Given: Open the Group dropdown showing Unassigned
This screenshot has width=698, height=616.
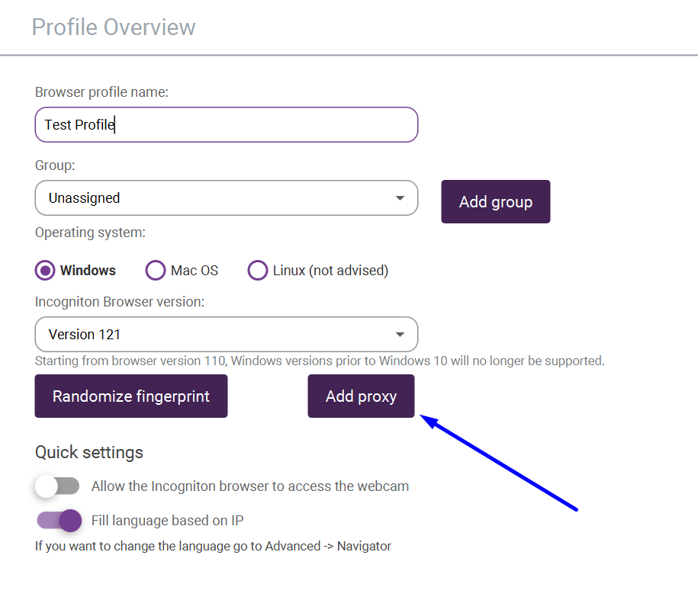Looking at the screenshot, I should [226, 198].
